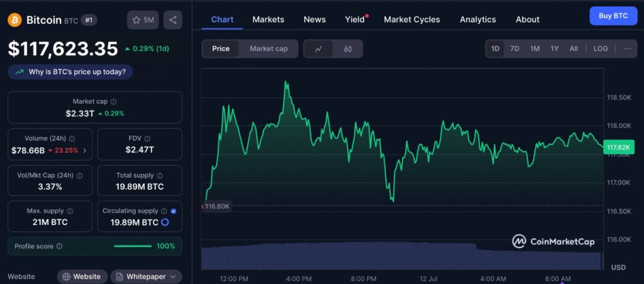Switch to line chart icon

(318, 49)
